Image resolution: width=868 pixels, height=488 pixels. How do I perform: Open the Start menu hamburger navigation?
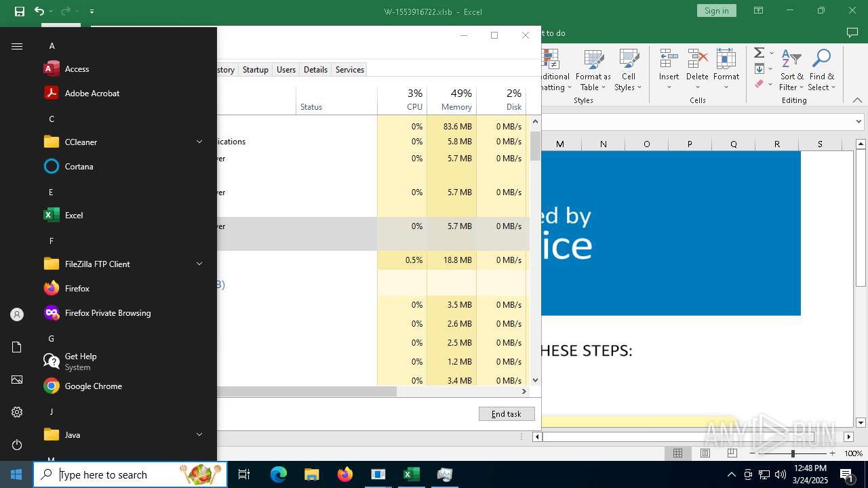(x=17, y=46)
